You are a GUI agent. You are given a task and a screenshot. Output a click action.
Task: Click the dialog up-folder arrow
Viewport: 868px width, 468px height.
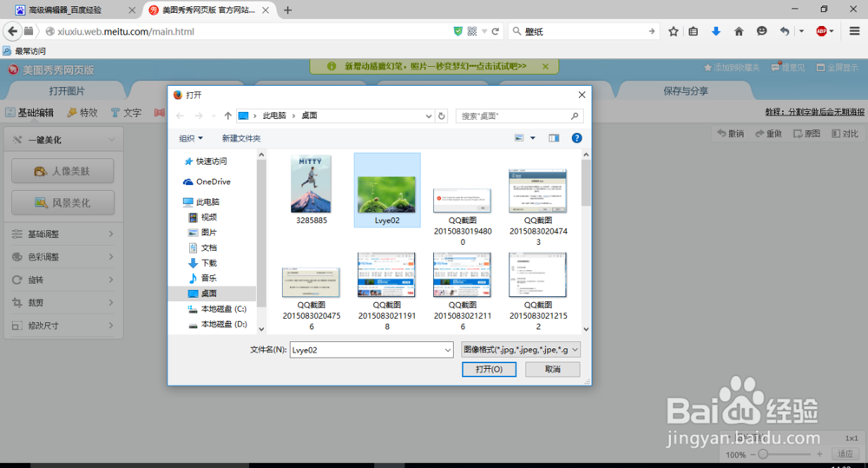click(x=228, y=115)
